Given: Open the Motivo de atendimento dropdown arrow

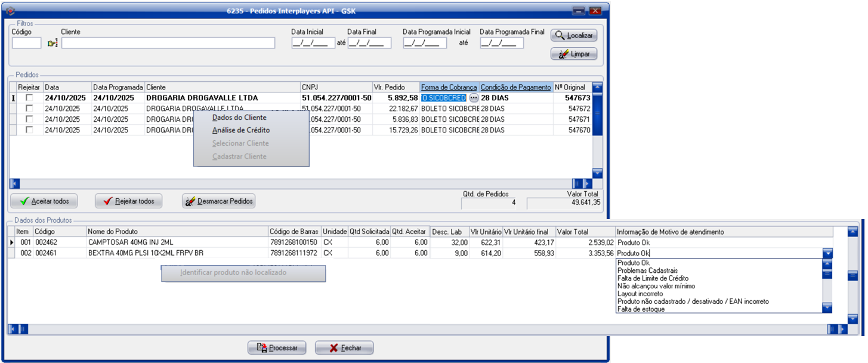Looking at the screenshot, I should tap(827, 254).
